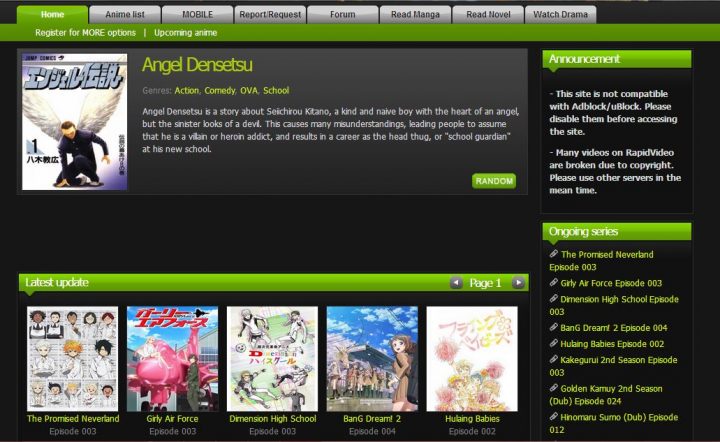Open the Read Novel tab
Screen dimensions: 720x442
click(488, 14)
